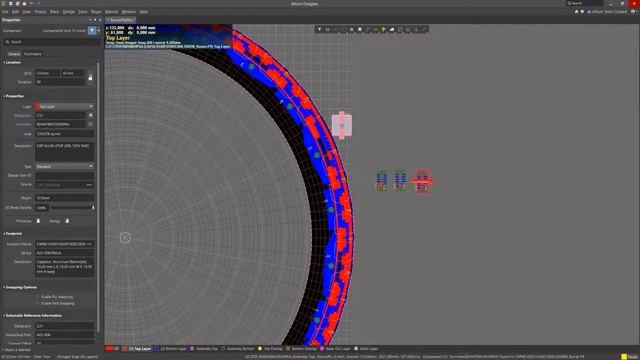Toggle the location lock icon
The height and width of the screenshot is (360, 640).
pyautogui.click(x=90, y=78)
